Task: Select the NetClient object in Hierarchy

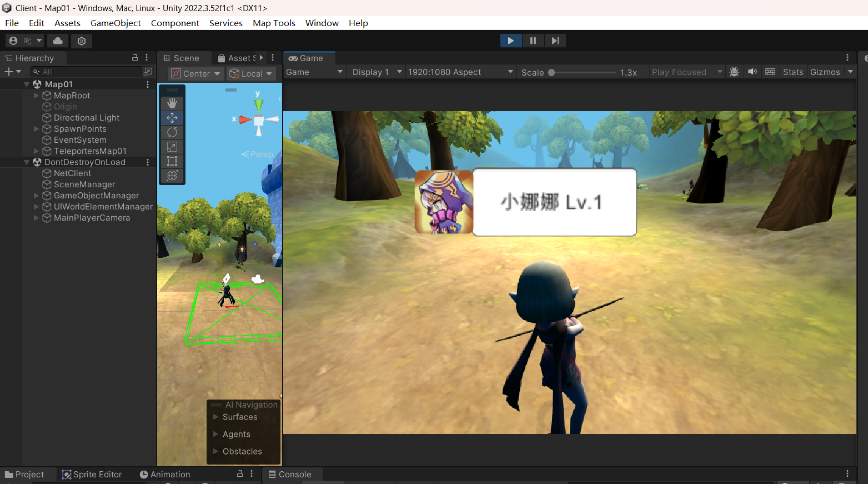Action: click(72, 173)
